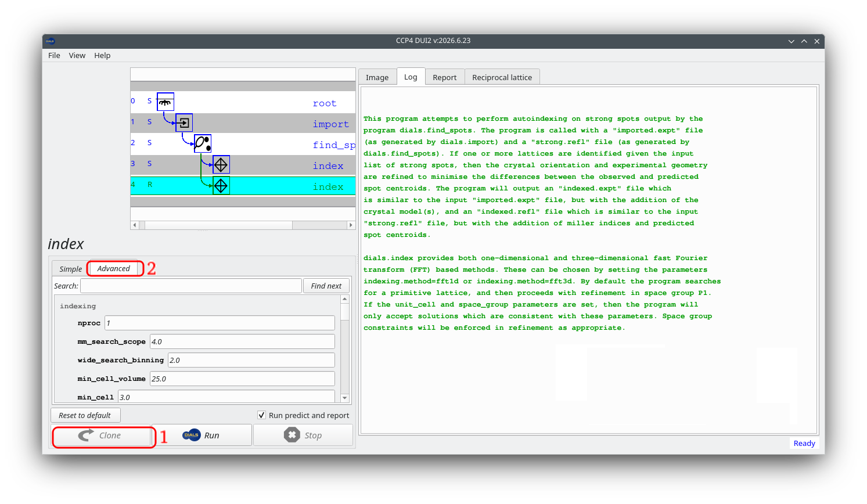867x504 pixels.
Task: Click the parameter list scroll-up arrow
Action: click(345, 299)
